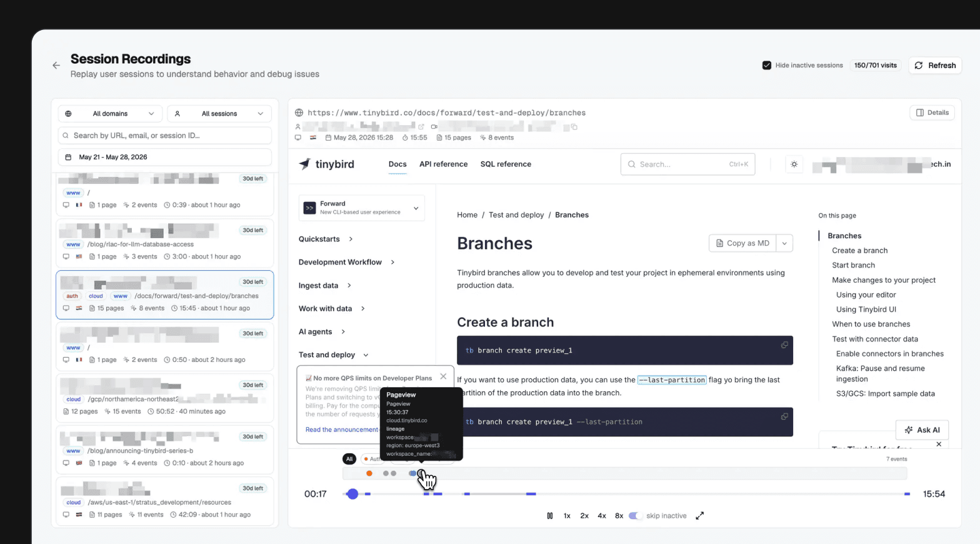980x544 pixels.
Task: Close the banner below the Ask AI button
Action: click(939, 444)
